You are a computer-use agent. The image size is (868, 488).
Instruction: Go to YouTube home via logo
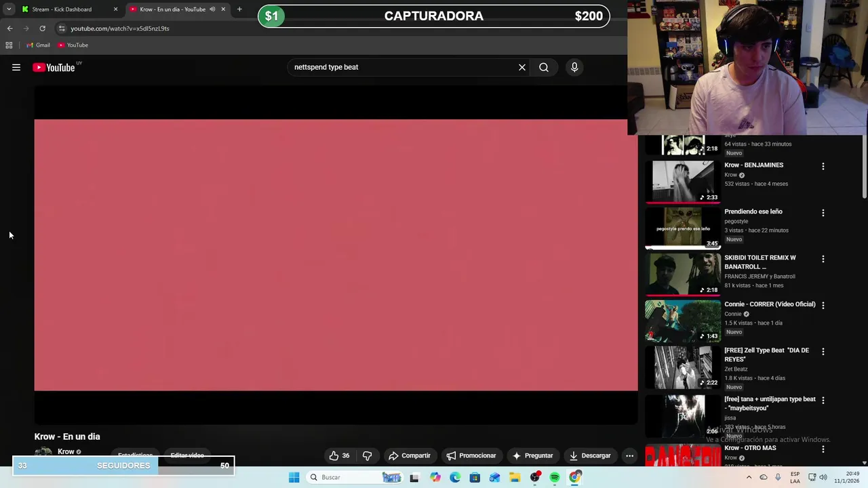[54, 67]
